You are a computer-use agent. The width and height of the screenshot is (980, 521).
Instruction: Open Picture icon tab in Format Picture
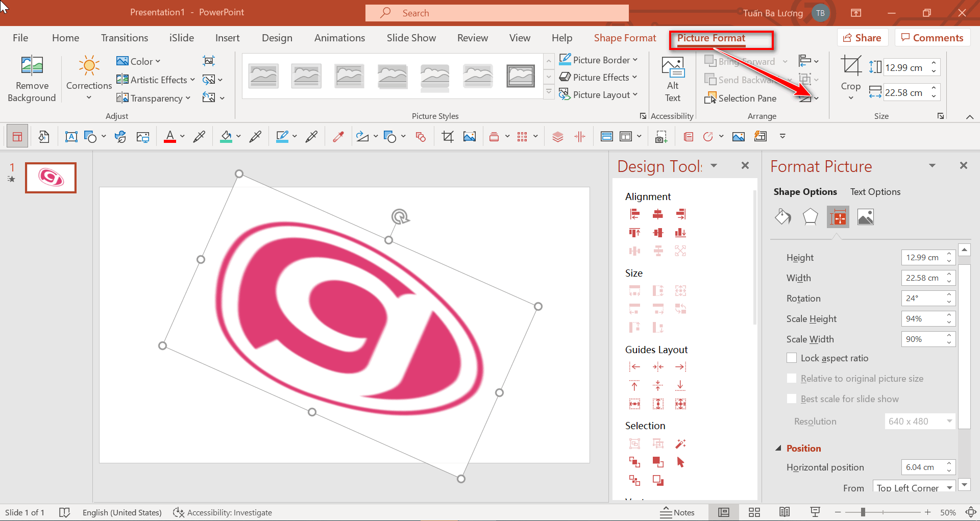click(865, 217)
